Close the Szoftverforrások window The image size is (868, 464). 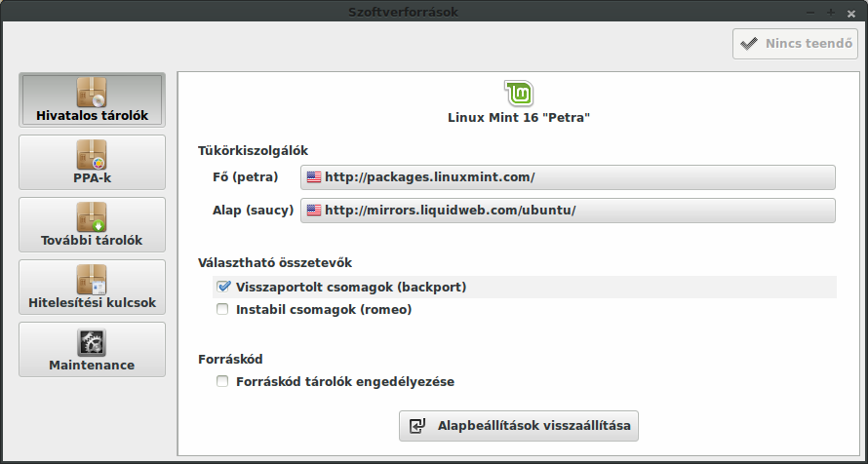[x=851, y=13]
